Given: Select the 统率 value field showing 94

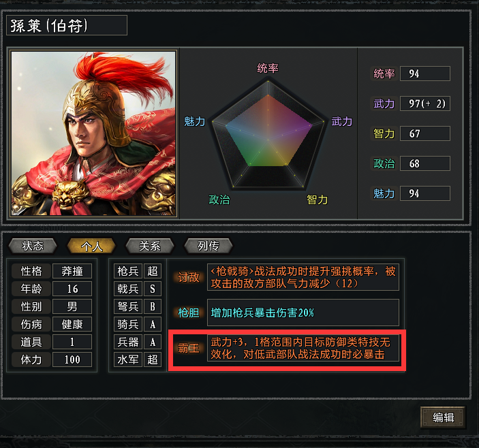Looking at the screenshot, I should [x=425, y=74].
